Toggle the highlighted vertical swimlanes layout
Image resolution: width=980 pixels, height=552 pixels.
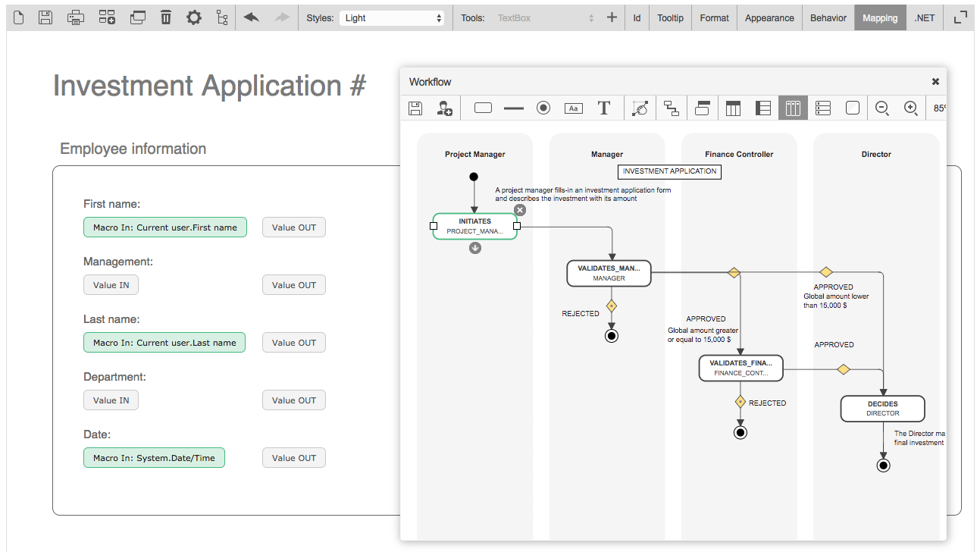(x=793, y=108)
